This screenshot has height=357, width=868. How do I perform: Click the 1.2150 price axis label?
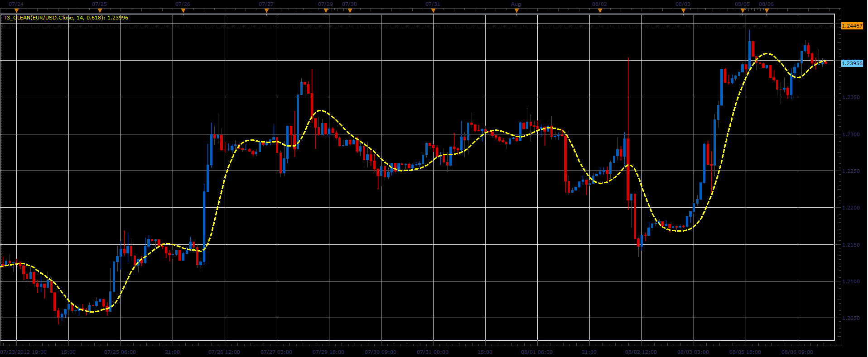click(x=850, y=245)
